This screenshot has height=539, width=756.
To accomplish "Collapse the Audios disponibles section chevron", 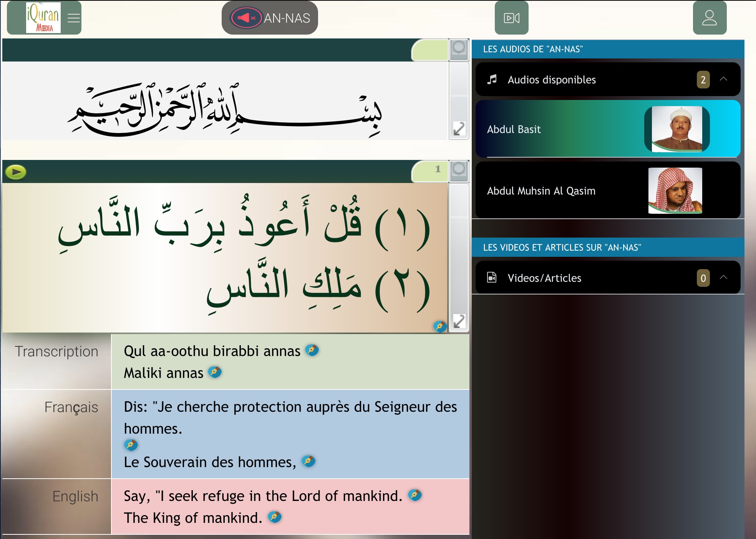I will (723, 79).
